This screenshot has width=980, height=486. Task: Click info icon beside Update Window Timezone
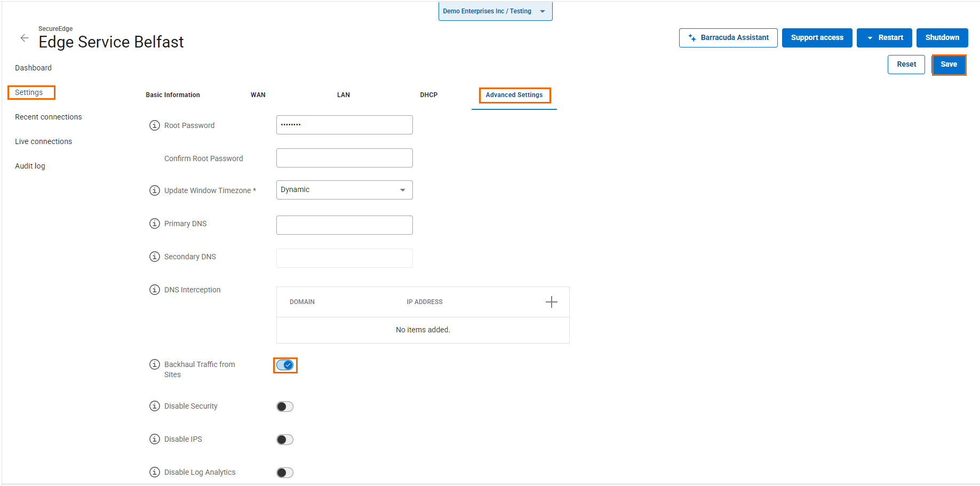[155, 190]
